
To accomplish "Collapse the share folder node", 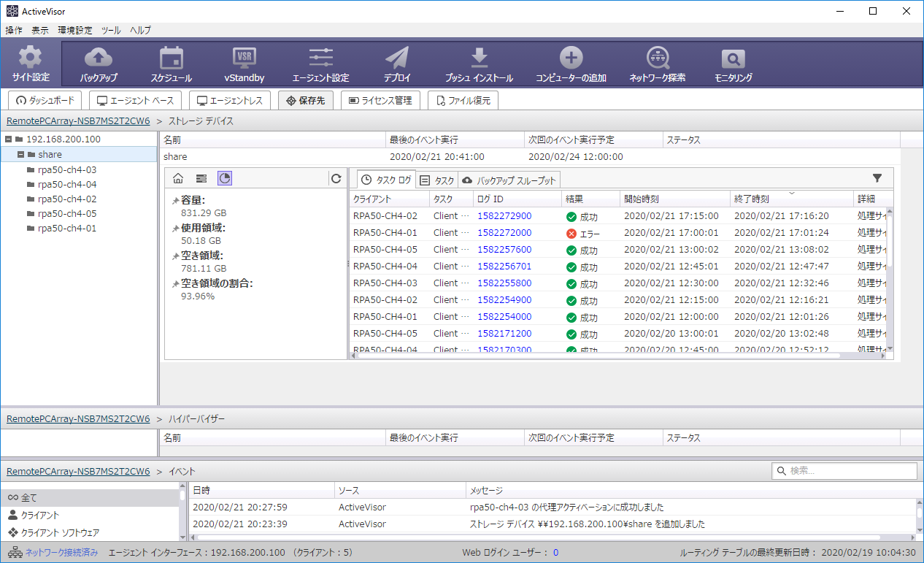I will (x=20, y=154).
